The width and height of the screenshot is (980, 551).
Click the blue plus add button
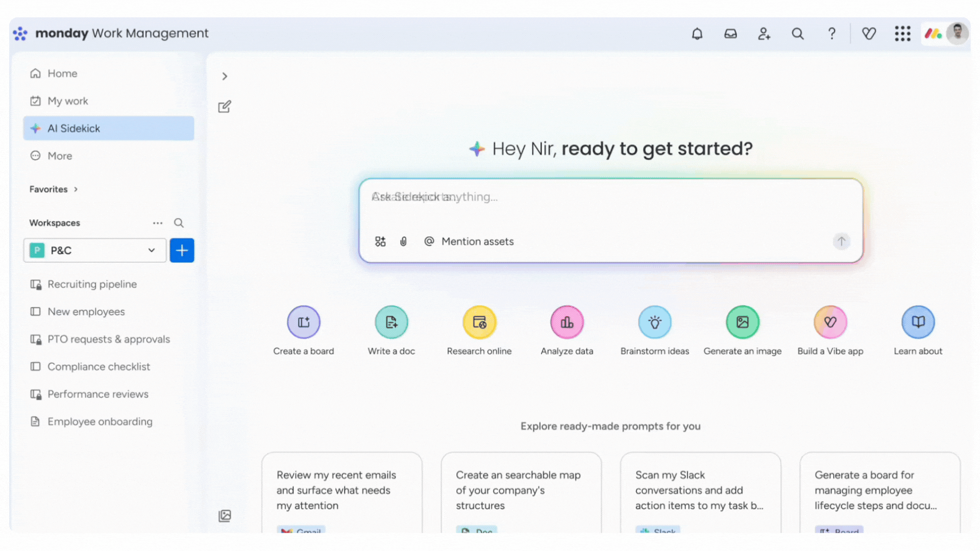tap(182, 251)
